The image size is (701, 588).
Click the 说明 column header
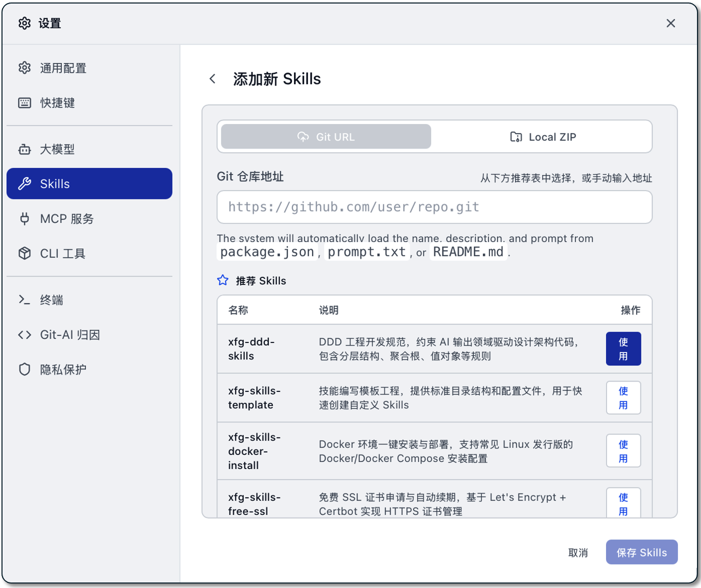tap(329, 310)
